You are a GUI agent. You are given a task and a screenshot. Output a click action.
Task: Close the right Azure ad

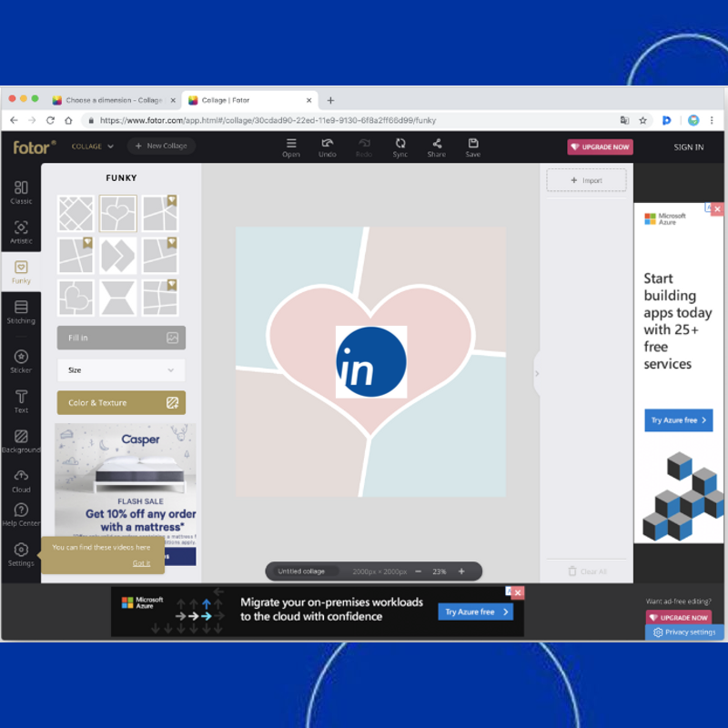[717, 209]
